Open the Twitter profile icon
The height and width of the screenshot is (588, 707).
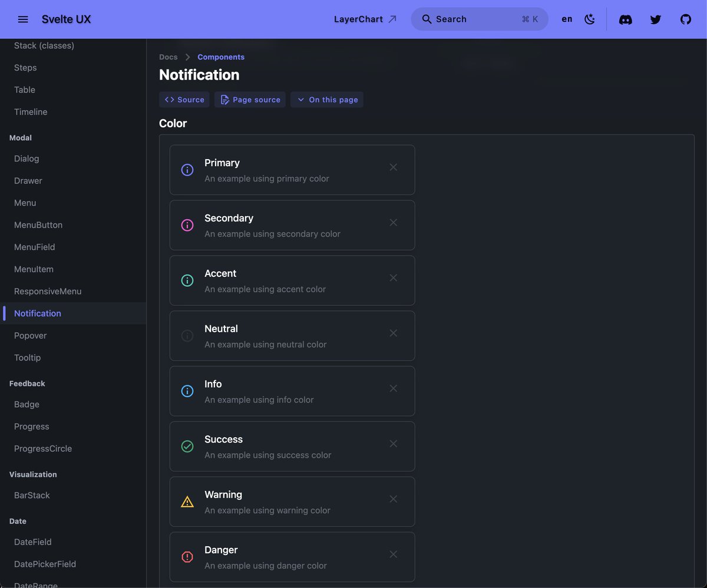pos(655,19)
